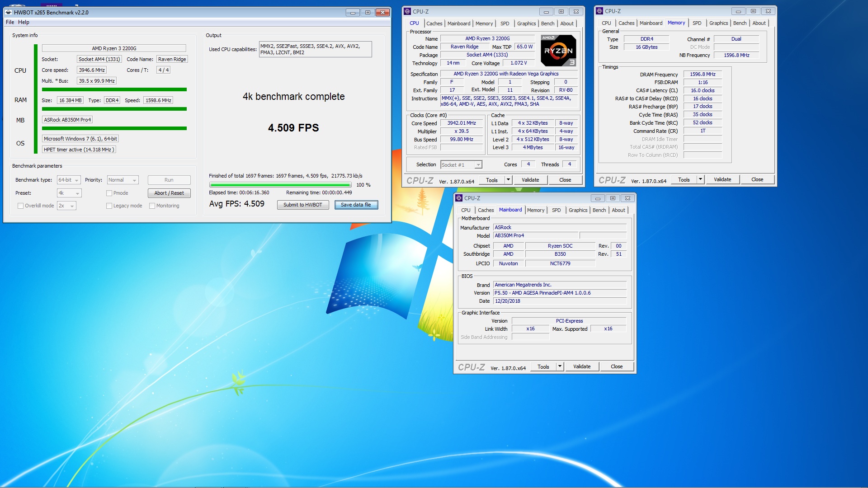Screen dimensions: 868x488
Task: Click Close in CPU-Z processor window
Action: 565,180
